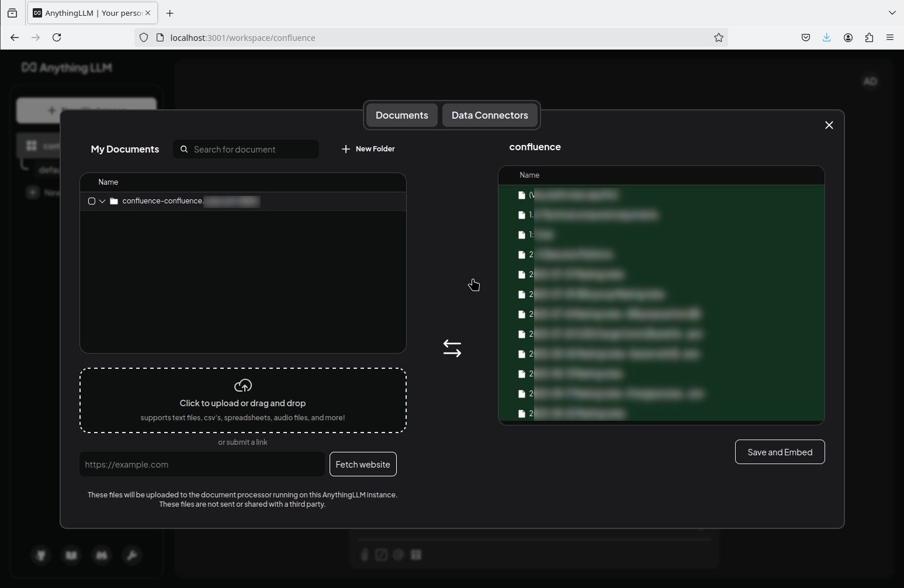904x588 pixels.
Task: Open the Firefox account icon
Action: 848,37
